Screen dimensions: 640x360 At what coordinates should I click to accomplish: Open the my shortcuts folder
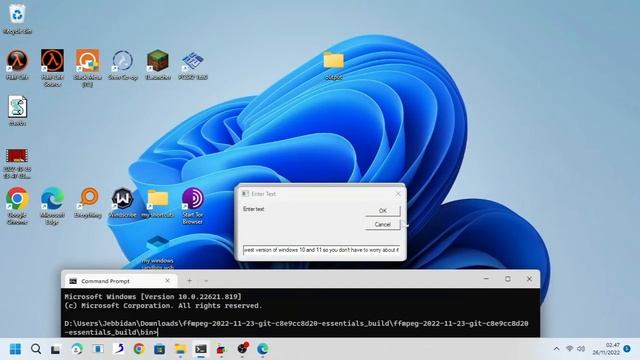click(x=158, y=202)
